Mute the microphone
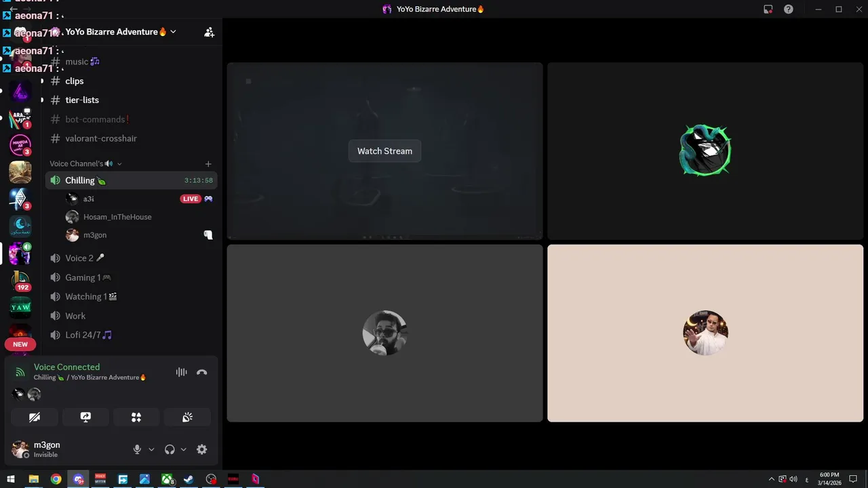Viewport: 868px width, 488px height. tap(137, 449)
